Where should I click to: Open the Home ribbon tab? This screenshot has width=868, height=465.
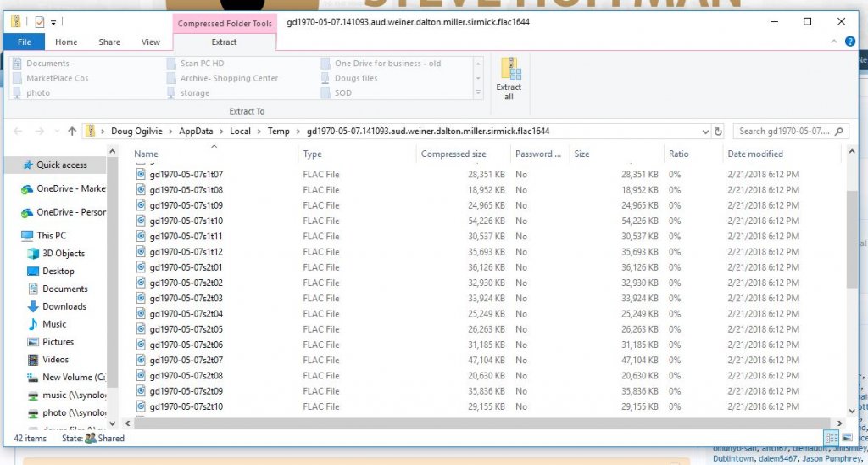[x=66, y=42]
